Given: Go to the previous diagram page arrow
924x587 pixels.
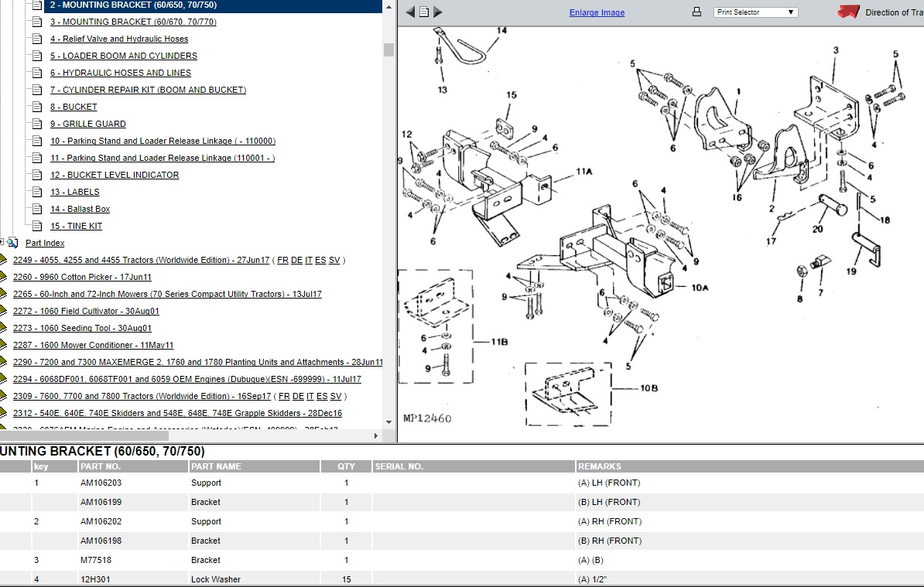Looking at the screenshot, I should (410, 12).
